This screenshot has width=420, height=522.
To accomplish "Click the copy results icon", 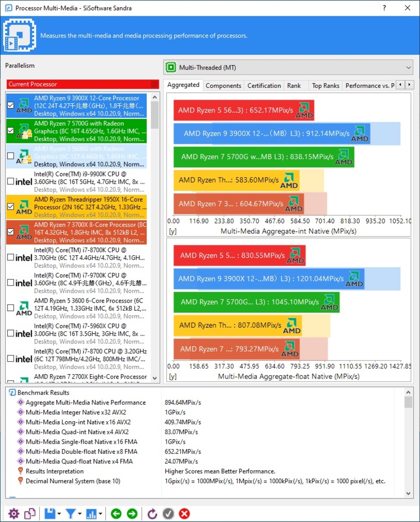I will click(30, 514).
